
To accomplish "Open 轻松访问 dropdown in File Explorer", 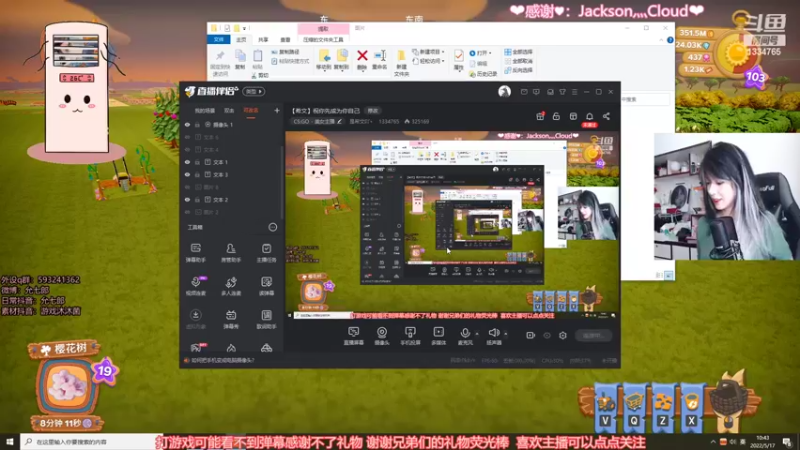I will (x=429, y=61).
